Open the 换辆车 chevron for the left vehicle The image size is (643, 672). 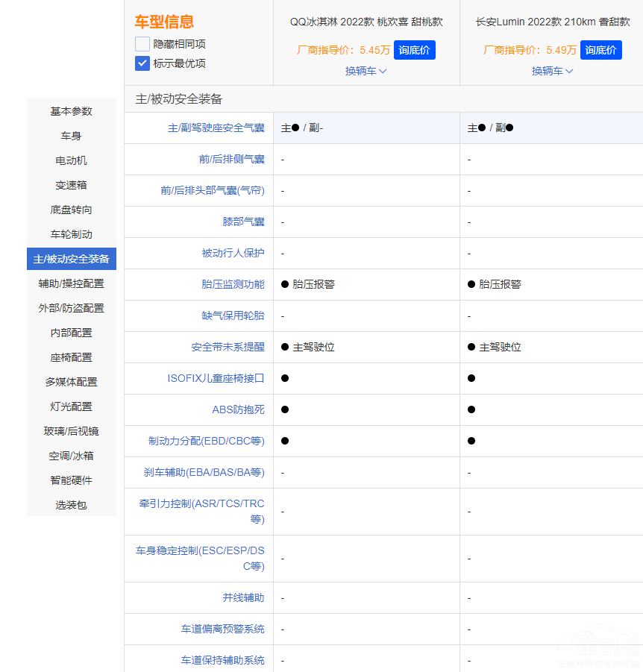(x=366, y=71)
